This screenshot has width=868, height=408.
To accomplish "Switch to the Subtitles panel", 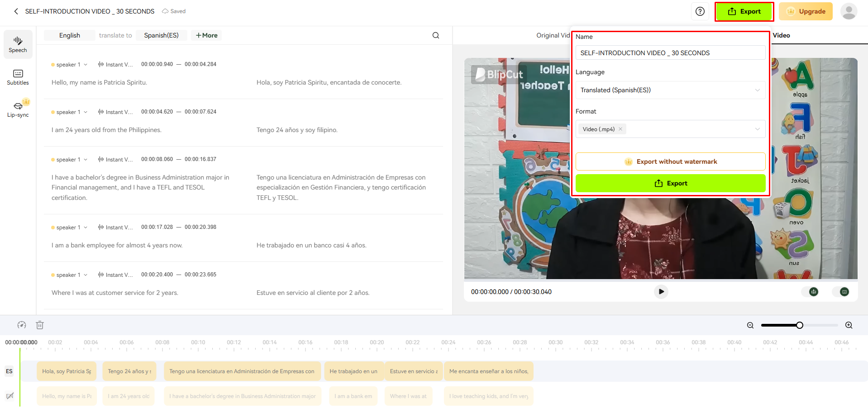I will point(18,77).
